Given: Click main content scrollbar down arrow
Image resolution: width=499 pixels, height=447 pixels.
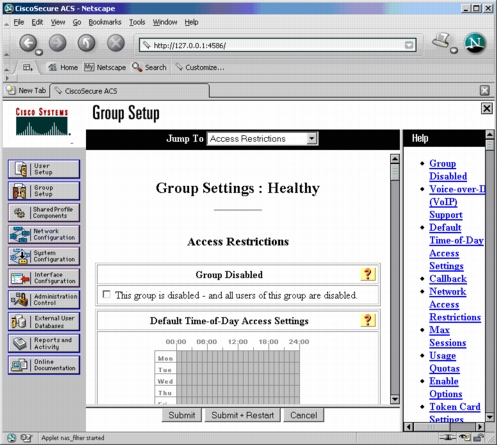Looking at the screenshot, I should 395,399.
